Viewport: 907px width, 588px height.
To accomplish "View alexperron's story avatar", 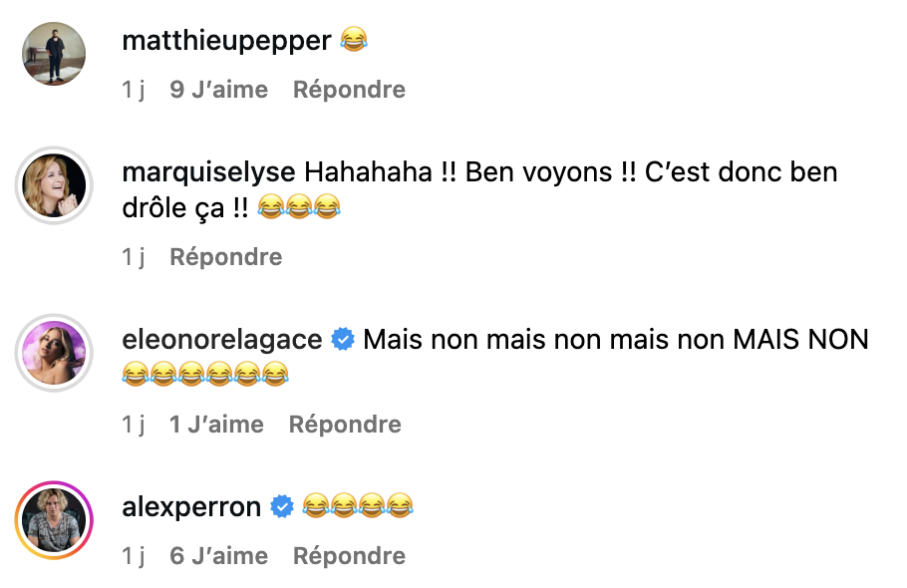I will [x=55, y=521].
